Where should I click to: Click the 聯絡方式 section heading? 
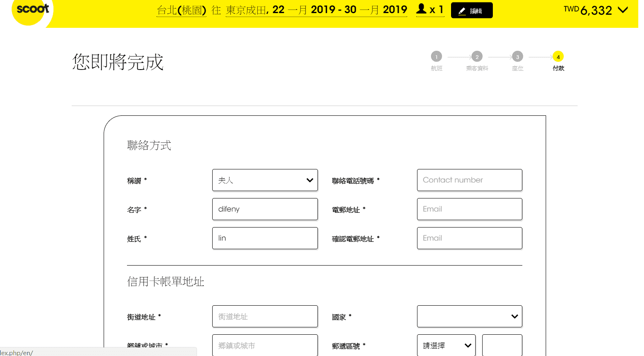[149, 145]
